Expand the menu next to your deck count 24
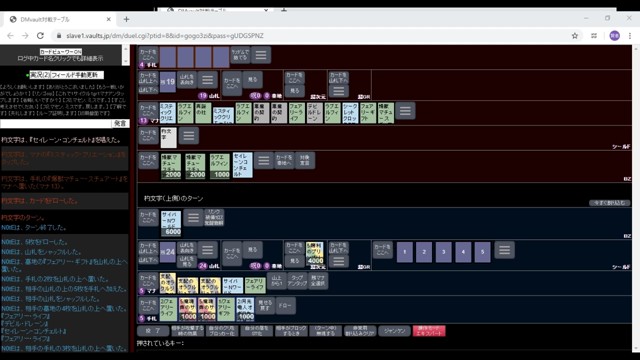 click(207, 249)
